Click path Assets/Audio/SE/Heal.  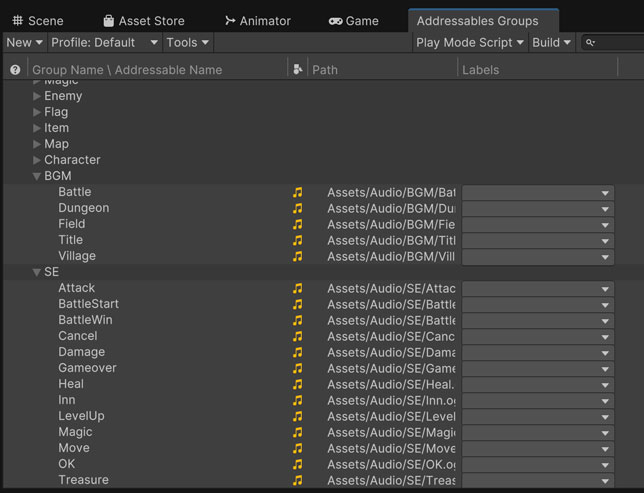(x=391, y=385)
